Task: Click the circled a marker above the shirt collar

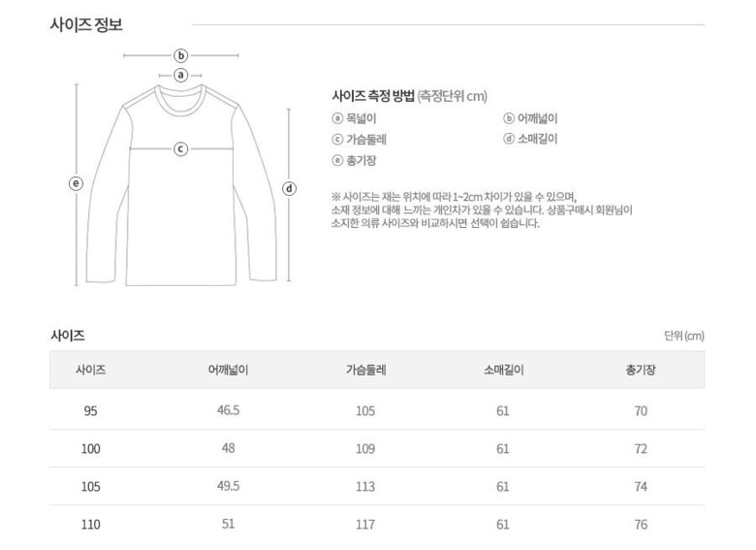Action: [x=180, y=75]
